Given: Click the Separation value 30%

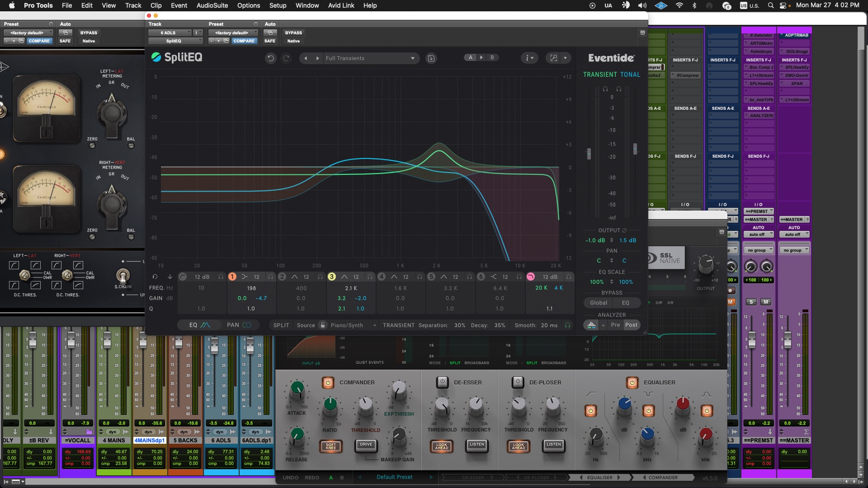Looking at the screenshot, I should [460, 325].
